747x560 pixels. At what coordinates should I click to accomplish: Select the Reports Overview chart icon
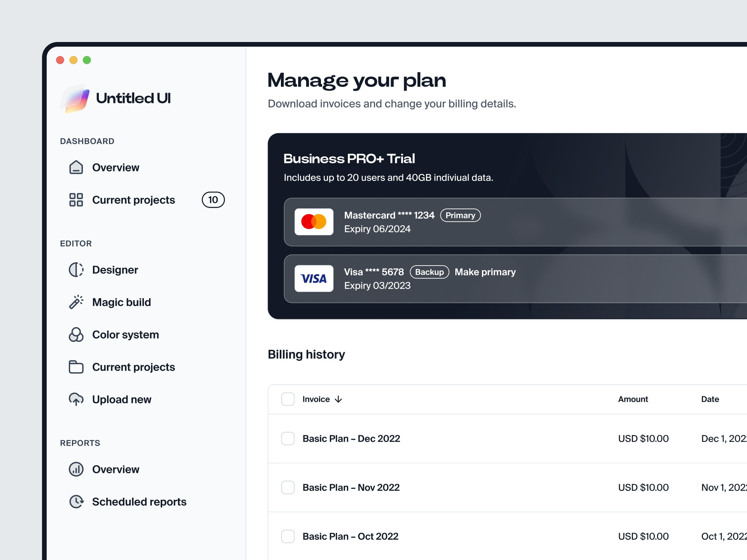76,469
